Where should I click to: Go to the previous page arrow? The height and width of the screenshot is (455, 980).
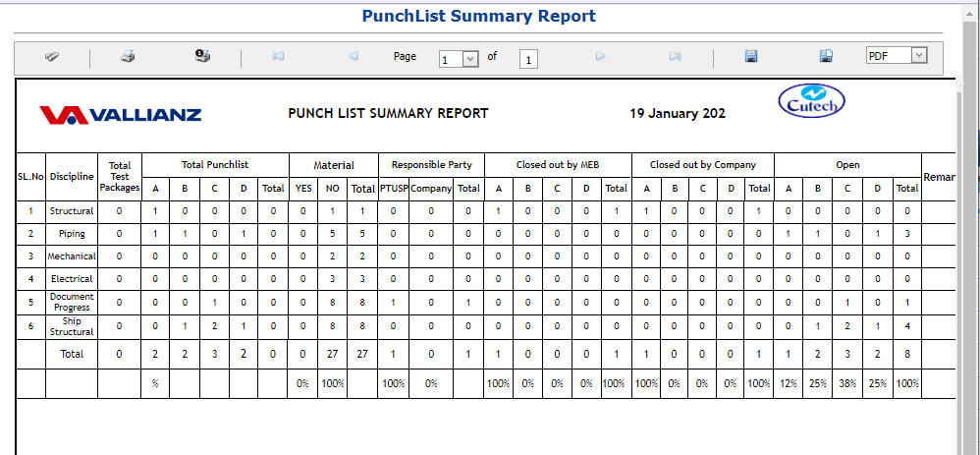[x=354, y=57]
